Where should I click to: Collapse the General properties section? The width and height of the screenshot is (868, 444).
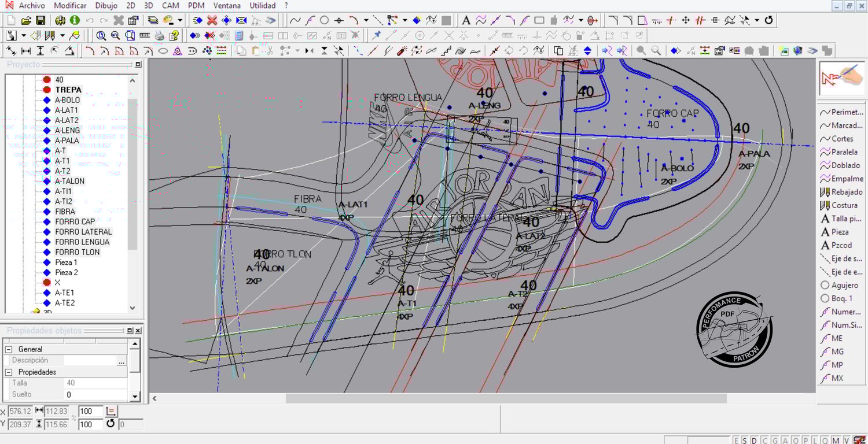tap(9, 349)
